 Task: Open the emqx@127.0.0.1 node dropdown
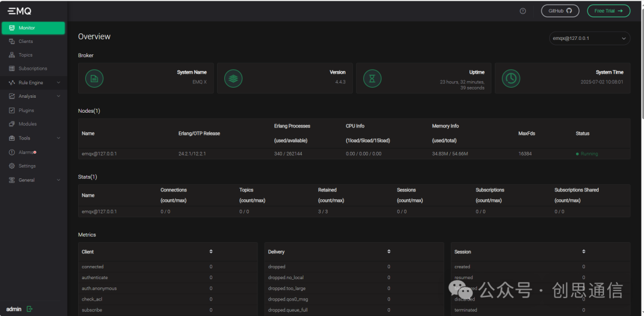click(589, 38)
